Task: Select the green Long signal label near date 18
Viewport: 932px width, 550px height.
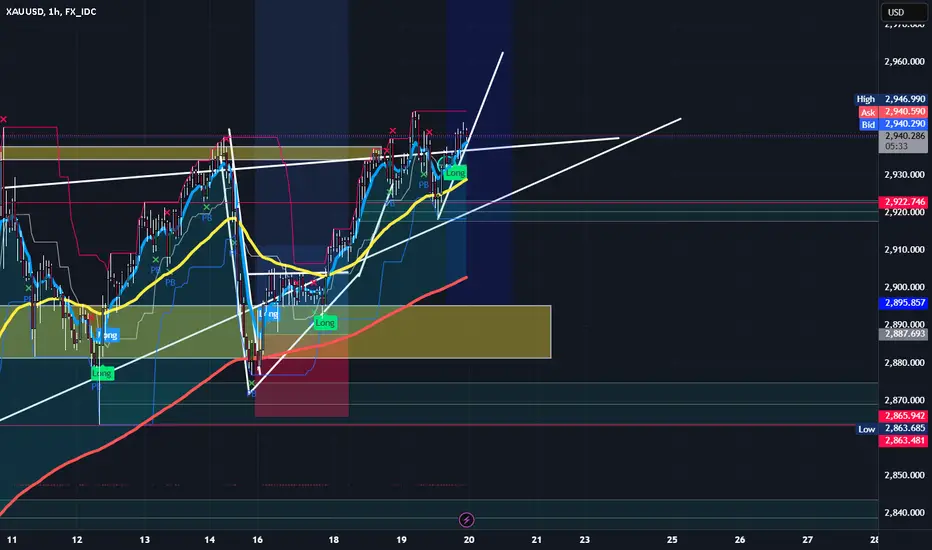Action: point(325,323)
